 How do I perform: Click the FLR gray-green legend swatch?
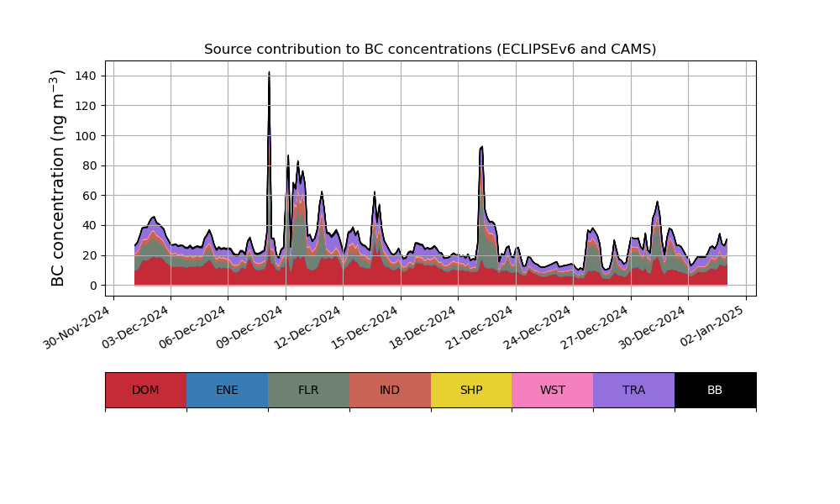308,391
